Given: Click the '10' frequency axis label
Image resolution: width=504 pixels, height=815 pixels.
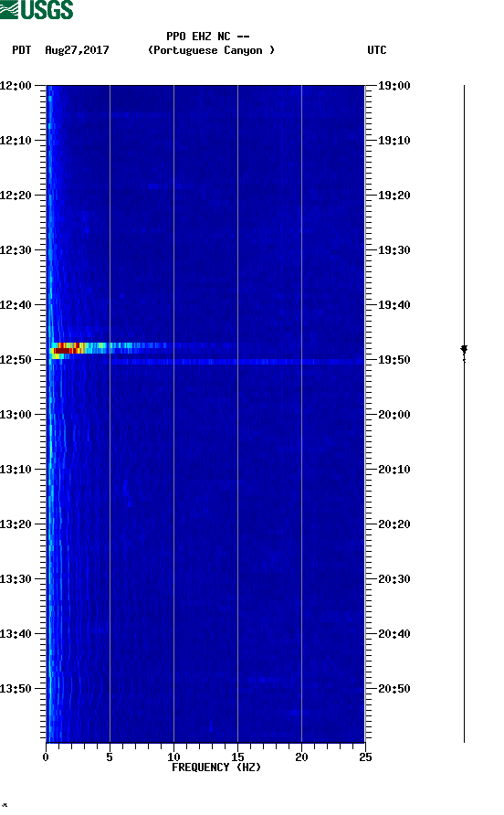Looking at the screenshot, I should click(x=173, y=757).
